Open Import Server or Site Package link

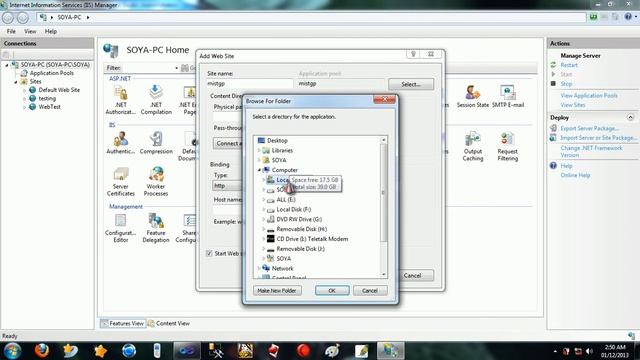[598, 138]
